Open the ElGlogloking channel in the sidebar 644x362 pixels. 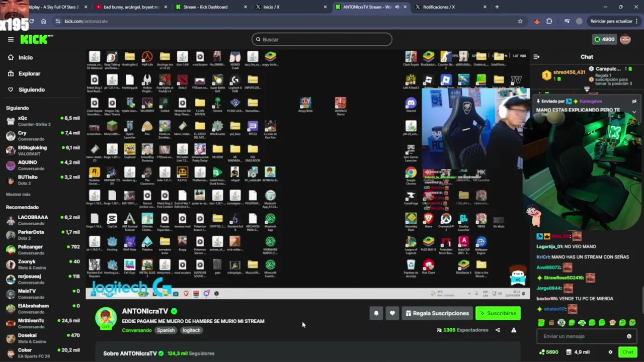pos(43,150)
